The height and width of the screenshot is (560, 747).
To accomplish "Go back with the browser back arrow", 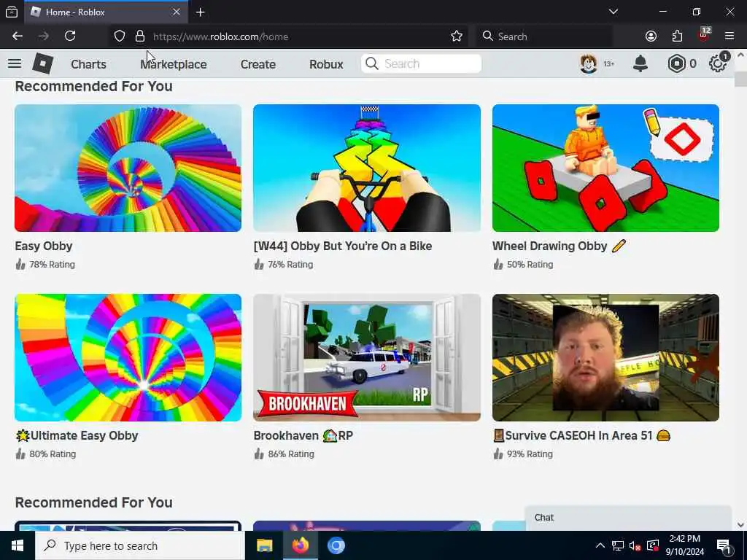I will 18,36.
